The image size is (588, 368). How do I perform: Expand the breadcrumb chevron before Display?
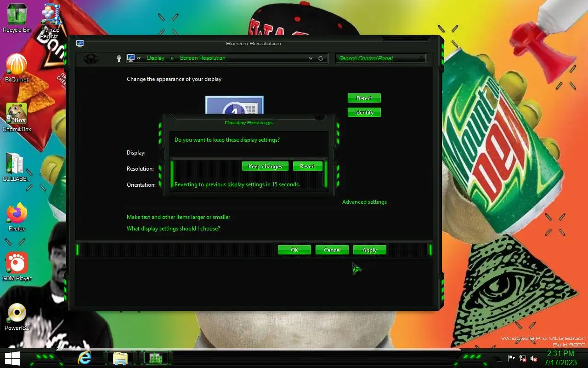[x=139, y=58]
